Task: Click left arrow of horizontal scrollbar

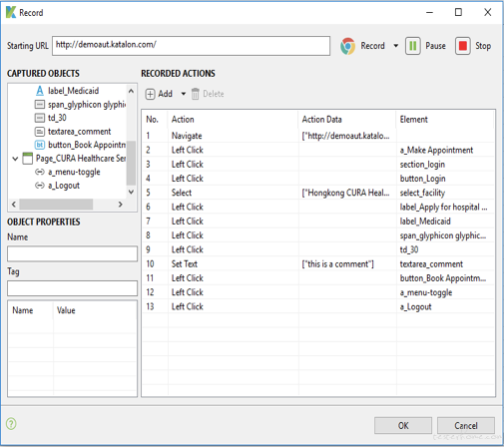Action: (x=14, y=205)
